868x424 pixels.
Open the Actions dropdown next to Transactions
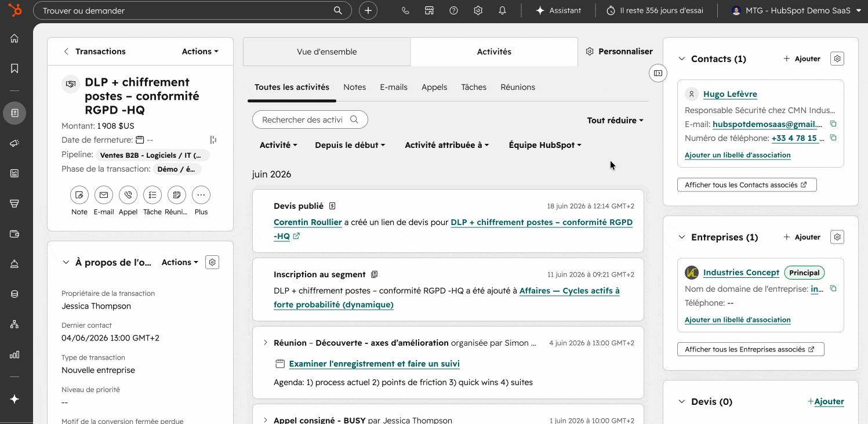(200, 52)
